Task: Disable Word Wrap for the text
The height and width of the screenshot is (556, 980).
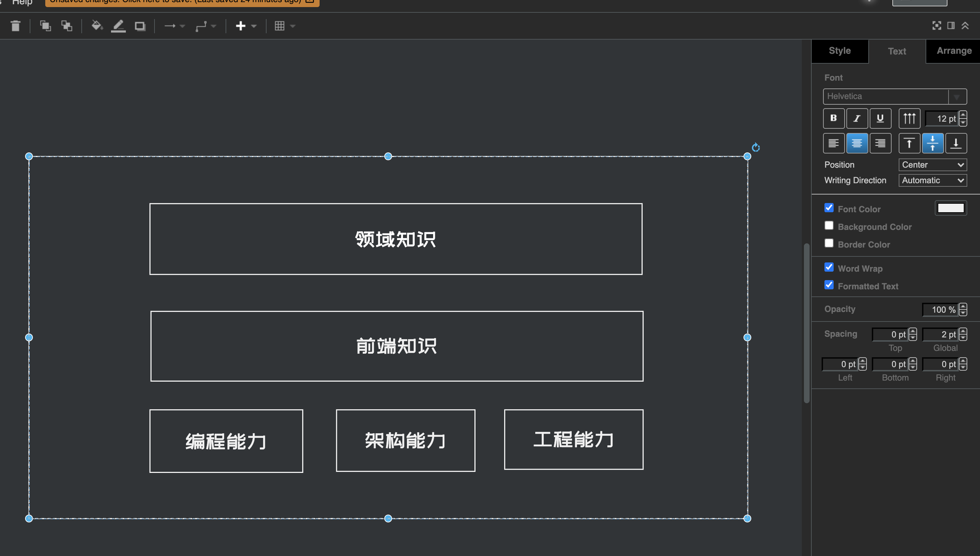Action: 828,267
